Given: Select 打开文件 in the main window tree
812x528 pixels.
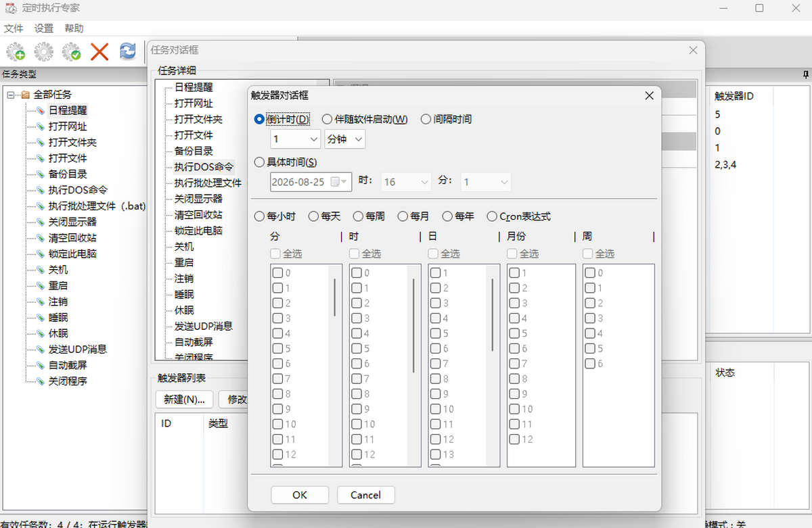Looking at the screenshot, I should 68,158.
